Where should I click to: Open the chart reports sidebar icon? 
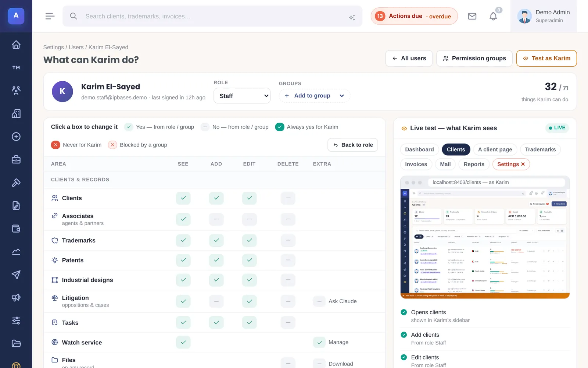click(x=16, y=252)
